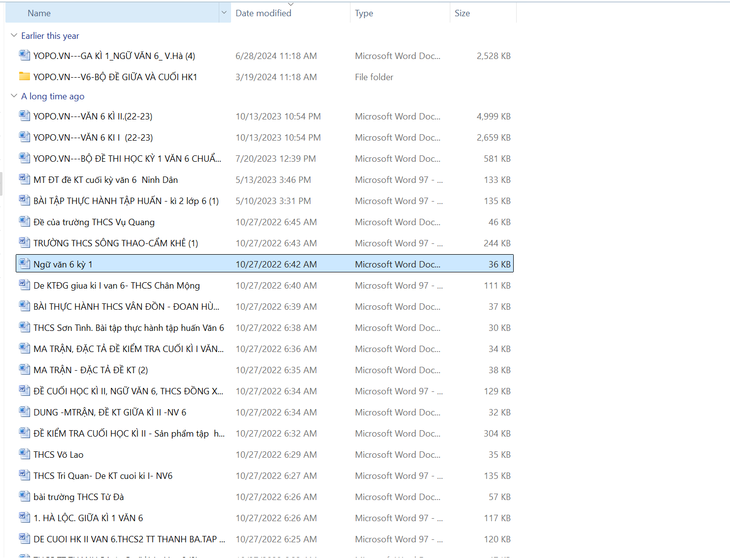730x560 pixels.
Task: Click Word icon of YOPO.VN---BỘ ĐỀ THI HỌC KỲ 1 VĂN 6
Action: tap(25, 158)
